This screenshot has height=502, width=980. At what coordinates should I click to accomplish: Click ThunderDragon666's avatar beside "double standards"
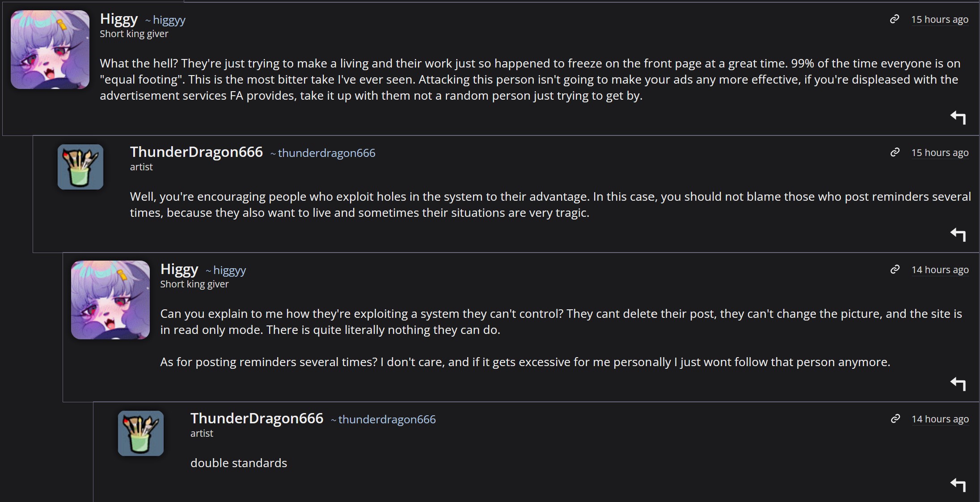tap(141, 433)
